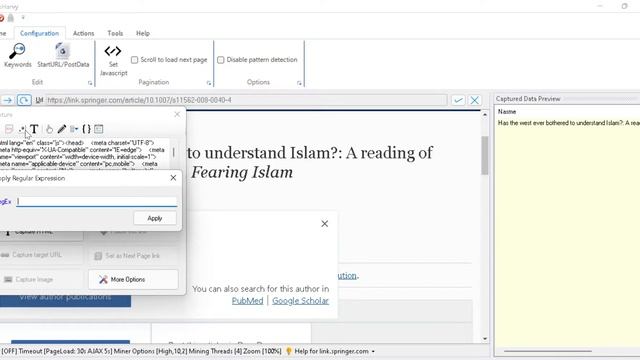The width and height of the screenshot is (640, 360).
Task: Open the Keywords editor
Action: click(17, 56)
